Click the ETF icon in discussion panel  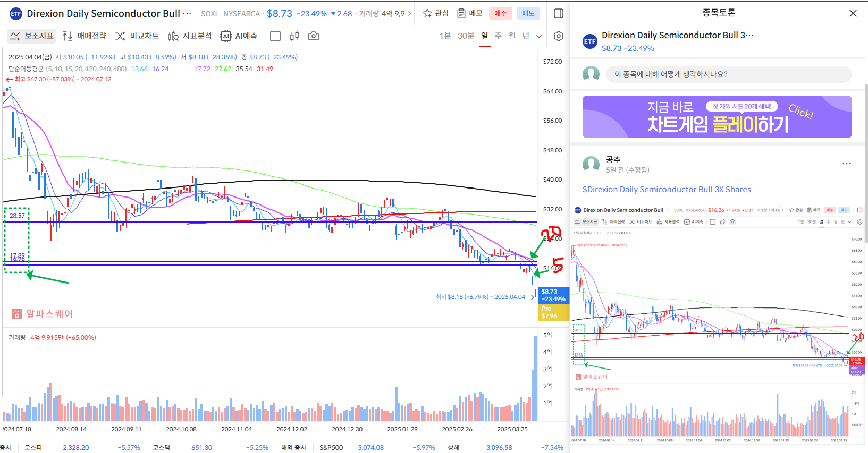[590, 41]
